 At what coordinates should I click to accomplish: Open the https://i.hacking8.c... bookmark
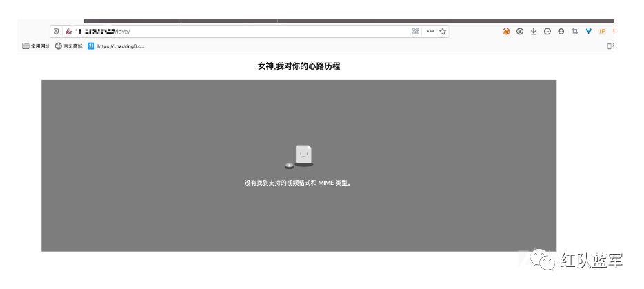(x=117, y=46)
